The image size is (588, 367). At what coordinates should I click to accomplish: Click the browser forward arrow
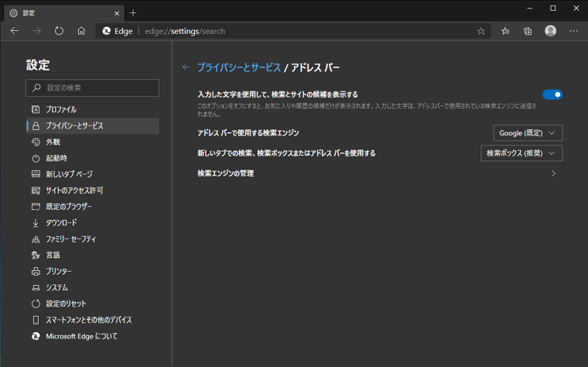tap(37, 31)
